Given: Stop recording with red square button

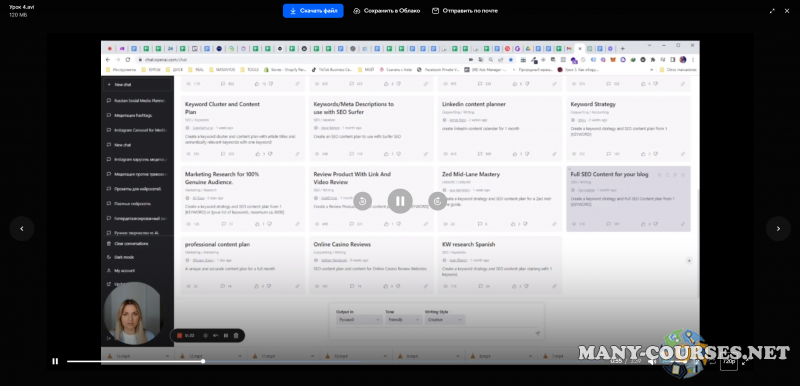Looking at the screenshot, I should (179, 336).
